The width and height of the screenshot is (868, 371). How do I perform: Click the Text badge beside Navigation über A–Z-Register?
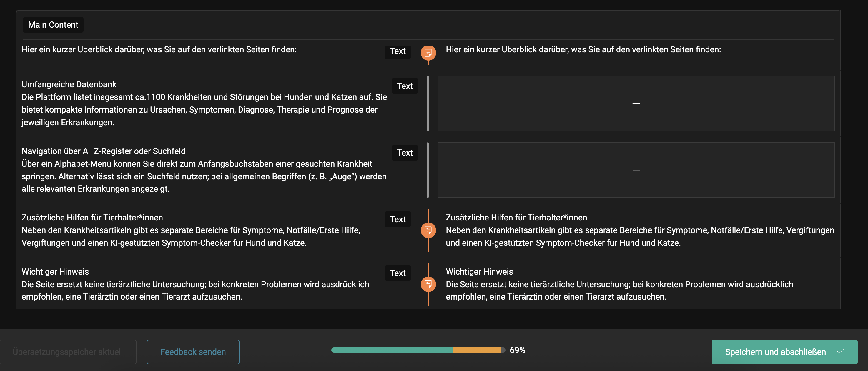click(404, 153)
